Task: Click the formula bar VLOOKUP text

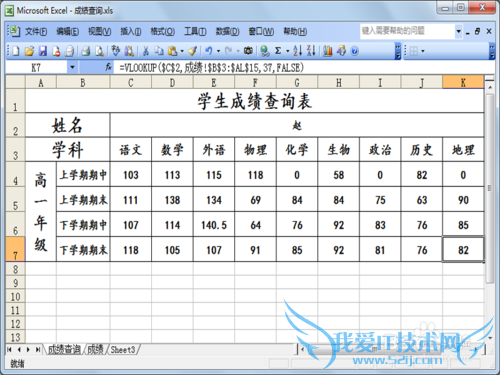Action: pos(211,68)
